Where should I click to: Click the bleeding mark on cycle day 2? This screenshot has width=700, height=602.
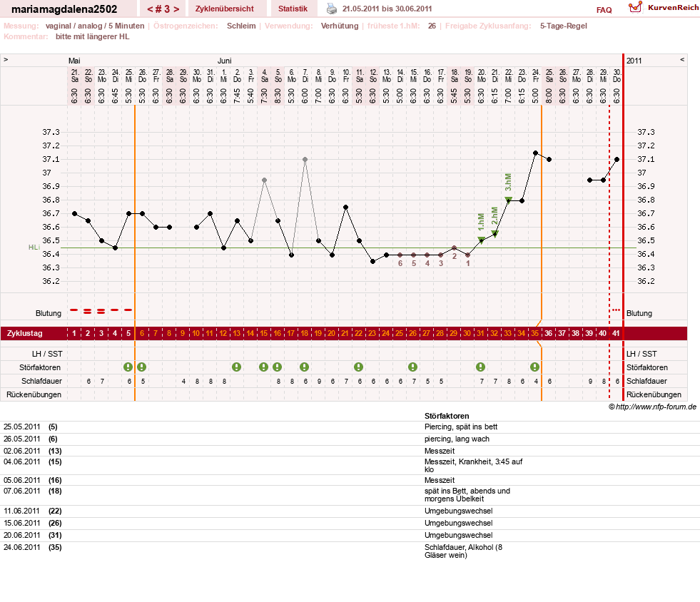point(88,312)
